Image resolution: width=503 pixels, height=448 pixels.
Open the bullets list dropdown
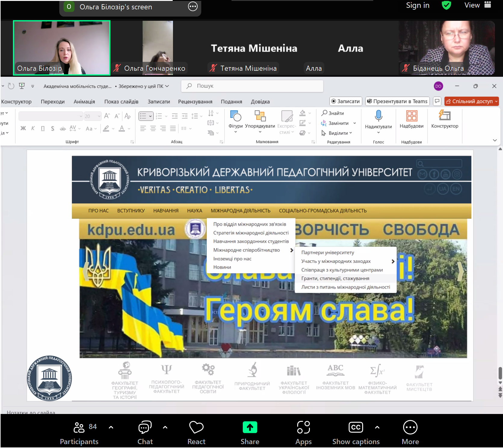click(150, 116)
